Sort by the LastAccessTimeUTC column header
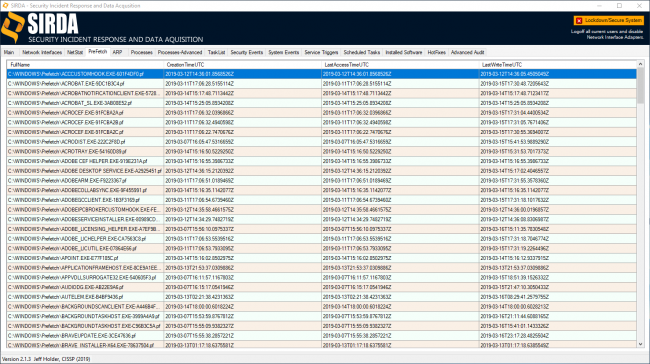The width and height of the screenshot is (650, 364). [x=400, y=65]
